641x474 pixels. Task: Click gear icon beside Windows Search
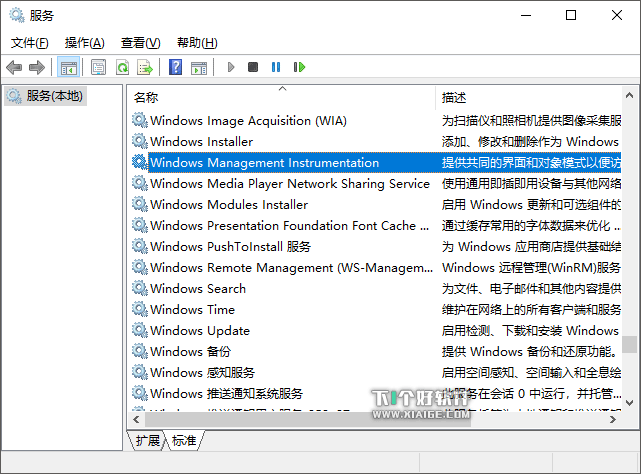click(x=140, y=288)
